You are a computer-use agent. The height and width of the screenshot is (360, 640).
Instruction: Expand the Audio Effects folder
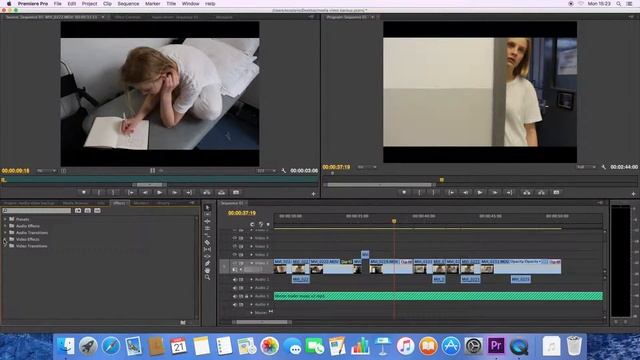pos(5,226)
